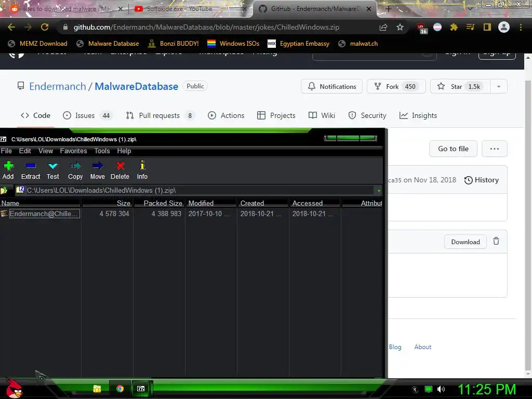The width and height of the screenshot is (532, 399).
Task: Share this page via the address bar icon
Action: [383, 27]
